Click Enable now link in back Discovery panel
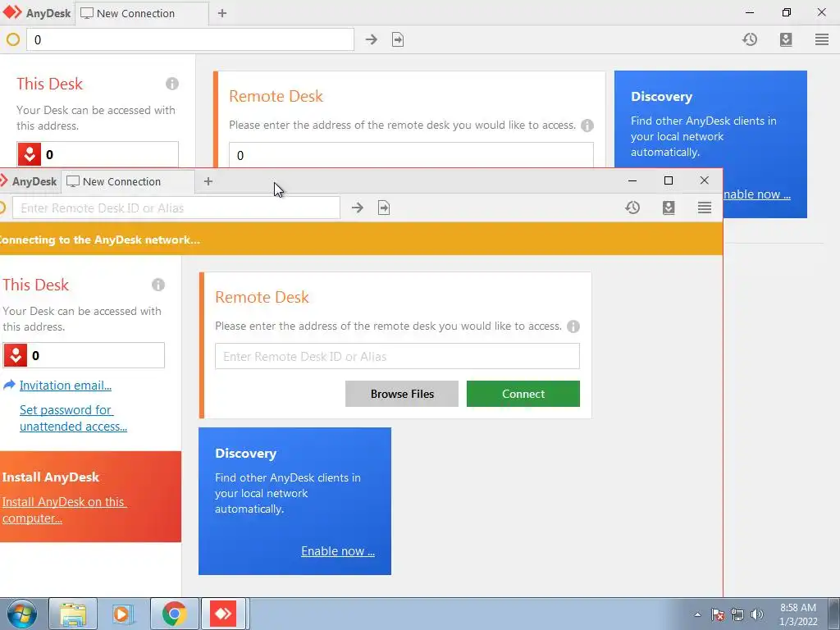The width and height of the screenshot is (840, 630). (x=756, y=194)
